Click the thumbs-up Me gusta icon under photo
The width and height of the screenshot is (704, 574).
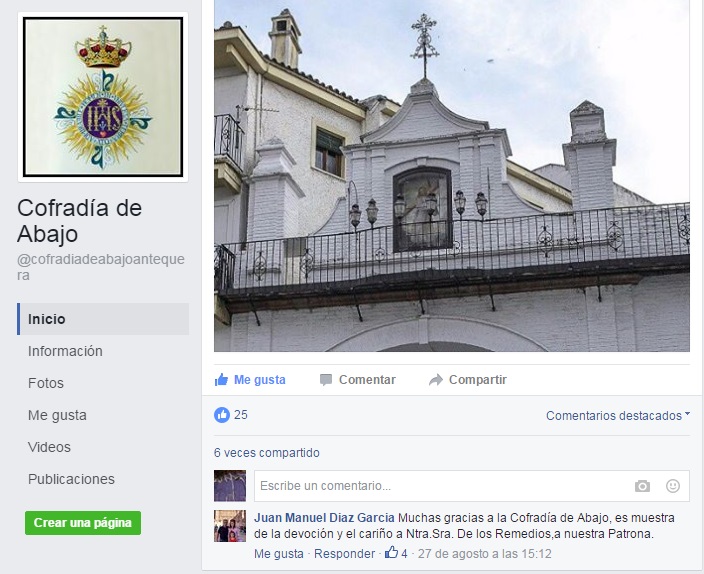(x=221, y=380)
